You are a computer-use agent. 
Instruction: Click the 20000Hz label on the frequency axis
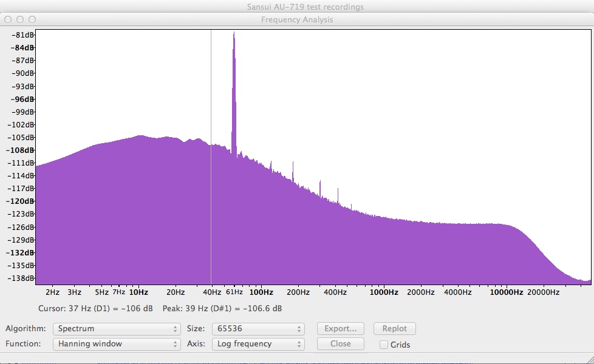pyautogui.click(x=544, y=292)
